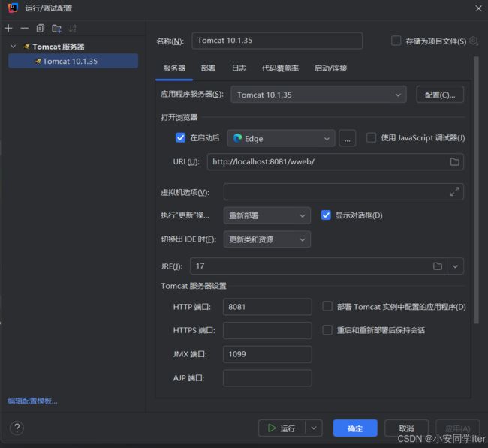Viewport: 488px width, 448px height.
Task: Click the 配置(C)... button
Action: pyautogui.click(x=440, y=95)
